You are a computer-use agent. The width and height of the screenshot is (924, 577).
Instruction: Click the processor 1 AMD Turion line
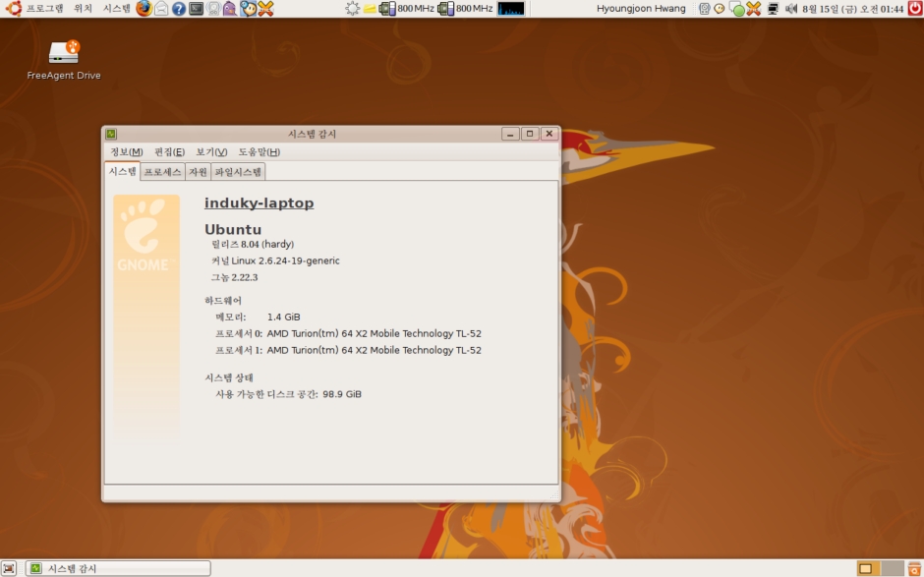click(x=348, y=350)
